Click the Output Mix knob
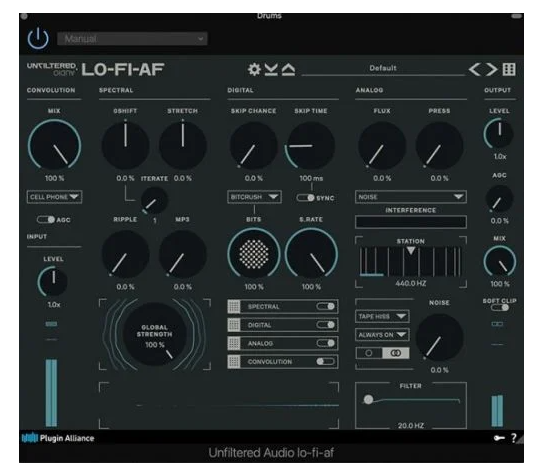The width and height of the screenshot is (542, 473). click(x=499, y=262)
